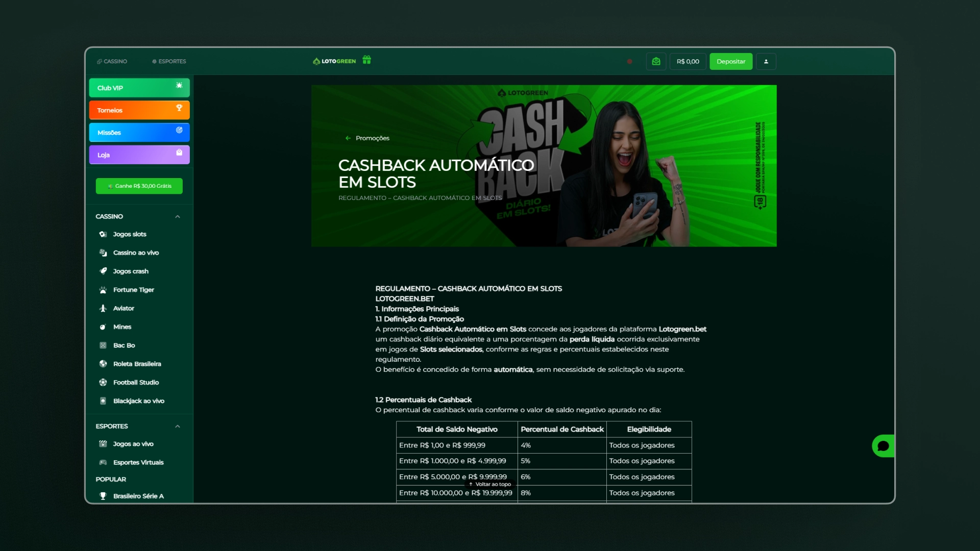Open the user profile icon
The height and width of the screenshot is (551, 980).
pos(766,61)
